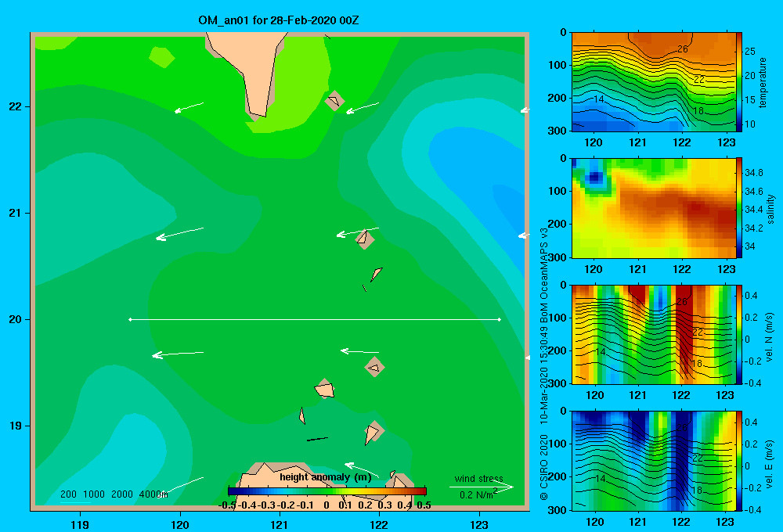Click latitude label 19 on the map axis
Screen dimensions: 783x532
coord(16,426)
